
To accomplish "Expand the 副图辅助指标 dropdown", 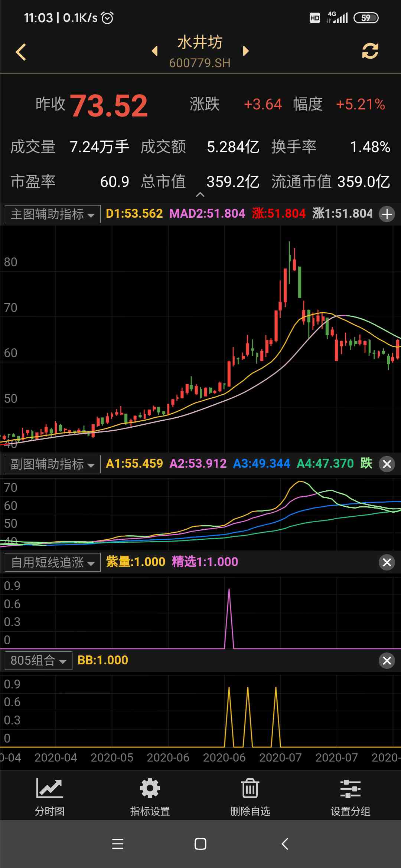I will coord(53,464).
